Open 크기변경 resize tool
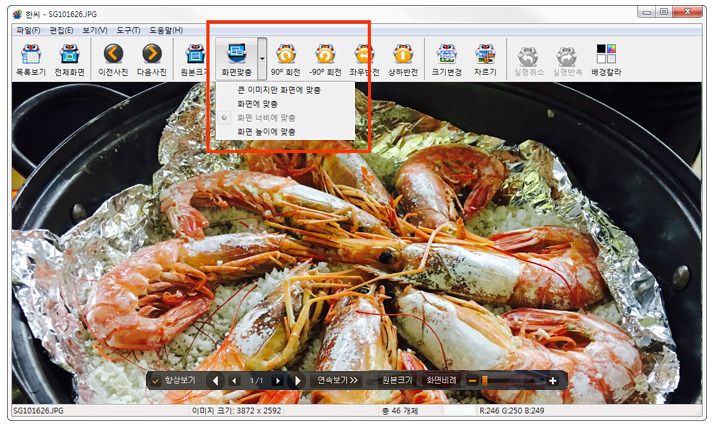 tap(446, 59)
